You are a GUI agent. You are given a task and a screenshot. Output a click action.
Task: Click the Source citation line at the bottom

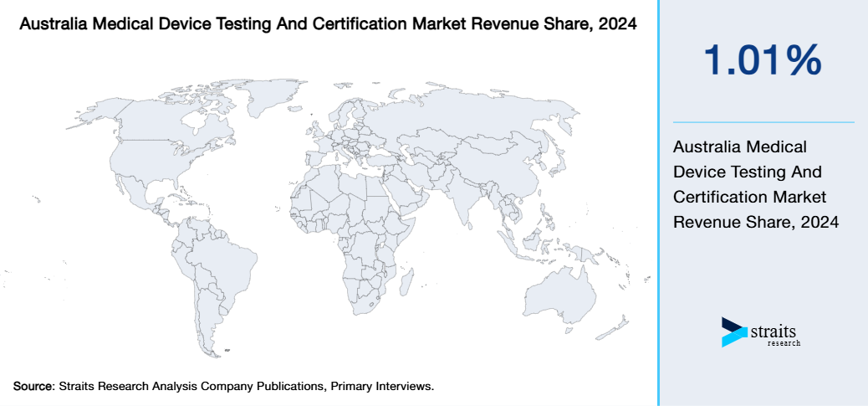click(223, 386)
